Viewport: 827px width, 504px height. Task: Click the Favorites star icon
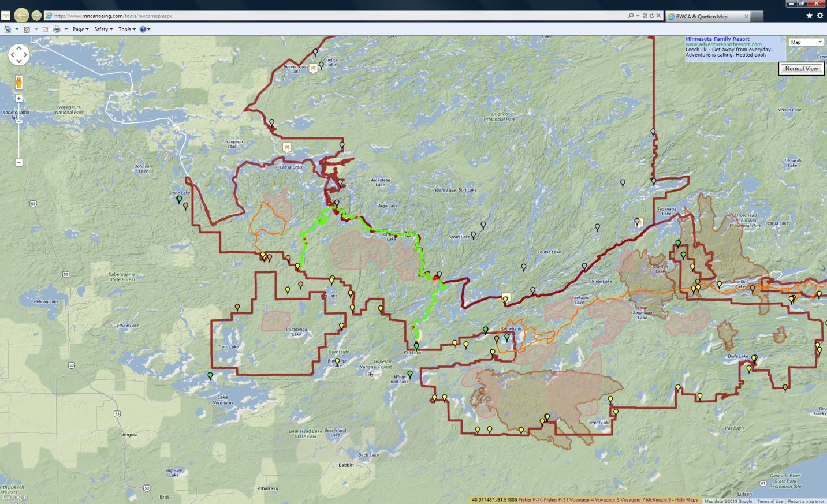tap(809, 16)
